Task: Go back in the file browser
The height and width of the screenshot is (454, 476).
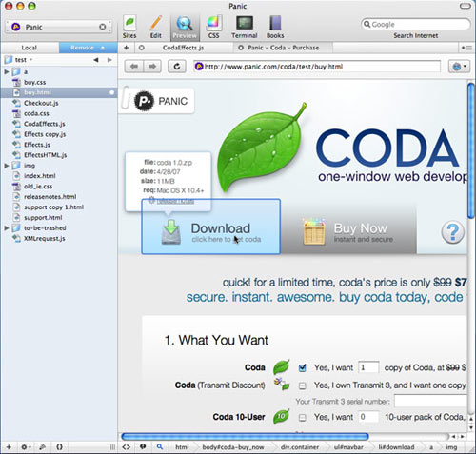Action: pos(96,60)
